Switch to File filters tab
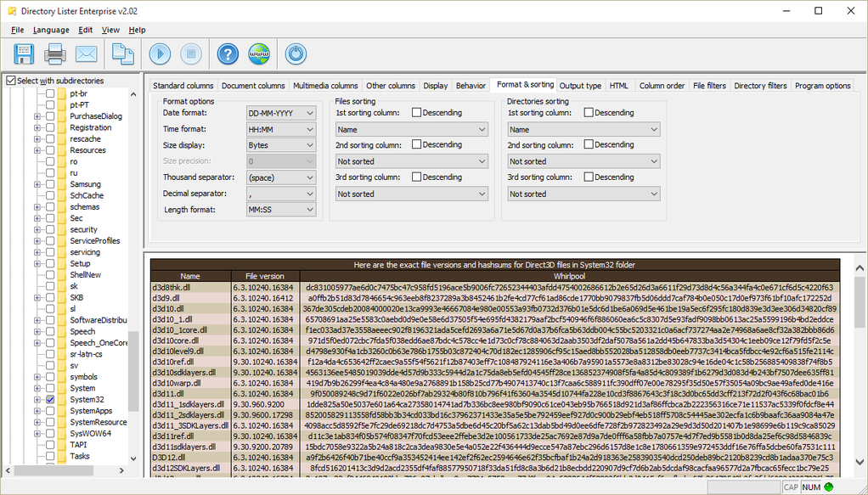The image size is (868, 495). click(x=709, y=86)
